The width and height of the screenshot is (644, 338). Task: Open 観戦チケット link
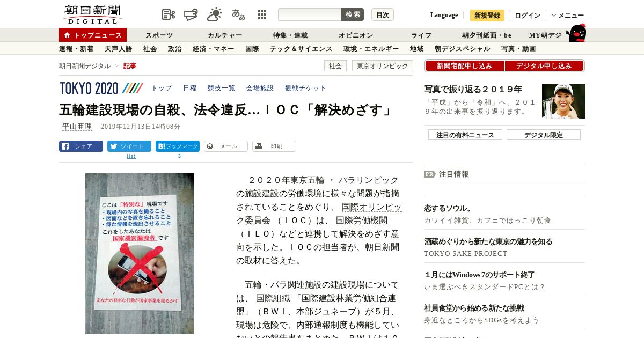[x=305, y=88]
